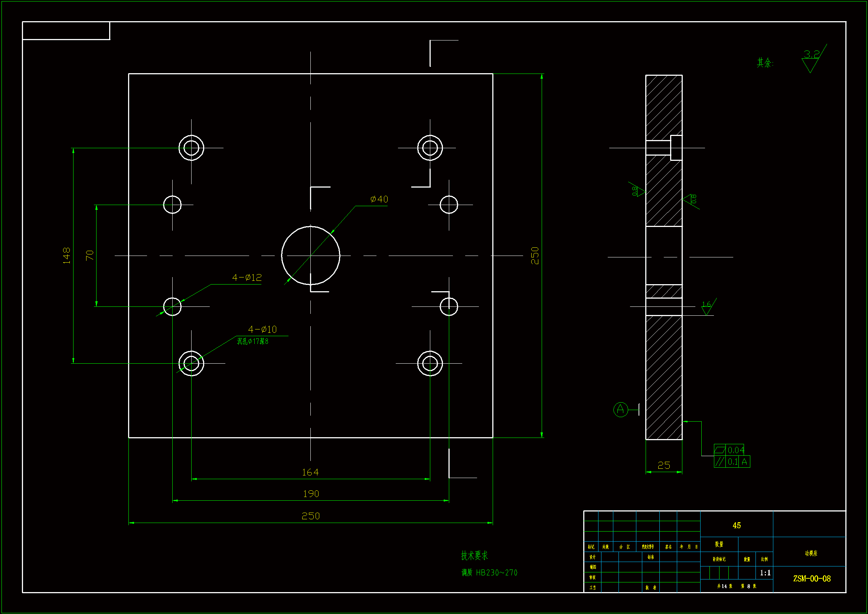Select the flatness 0.04 tolerance frame
The width and height of the screenshot is (868, 614).
tap(729, 450)
